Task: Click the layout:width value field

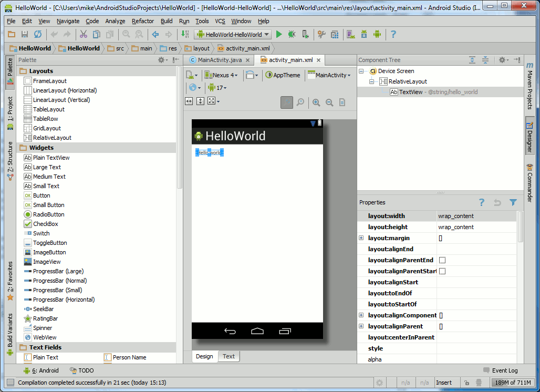Action: [x=476, y=216]
